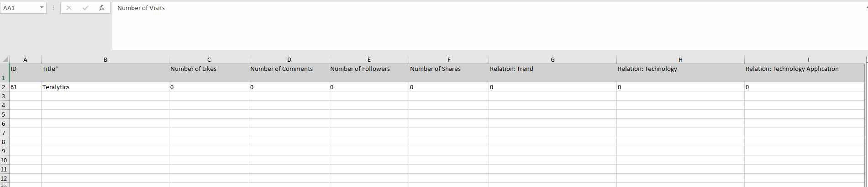Click the Enter checkmark icon in formula bar

(85, 8)
